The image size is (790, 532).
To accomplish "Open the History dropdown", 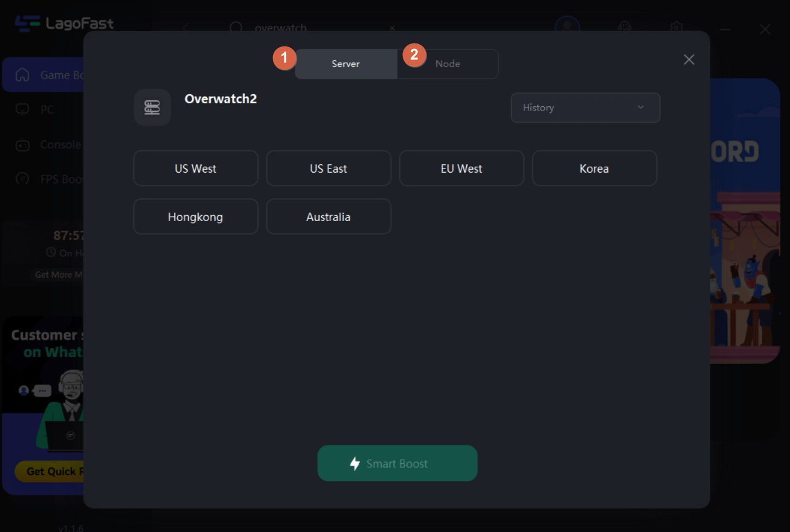I will coord(585,107).
